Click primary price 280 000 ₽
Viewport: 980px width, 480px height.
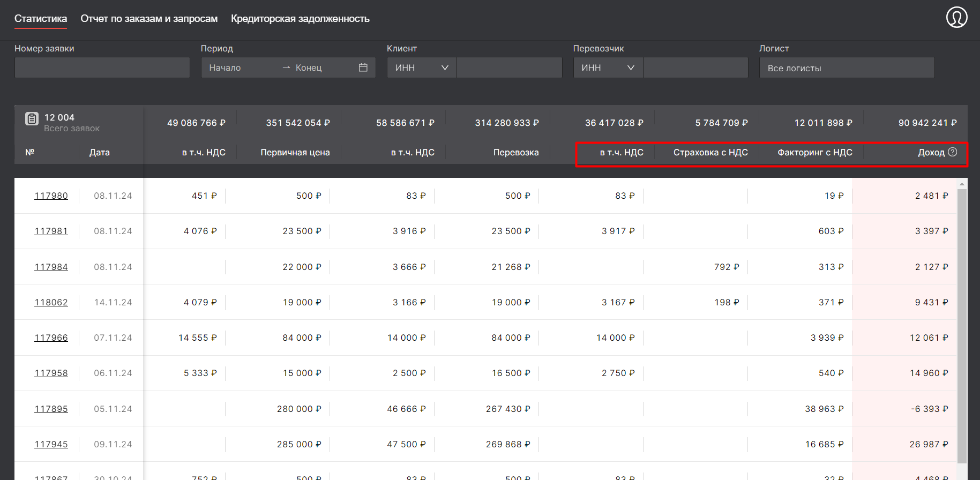click(299, 409)
